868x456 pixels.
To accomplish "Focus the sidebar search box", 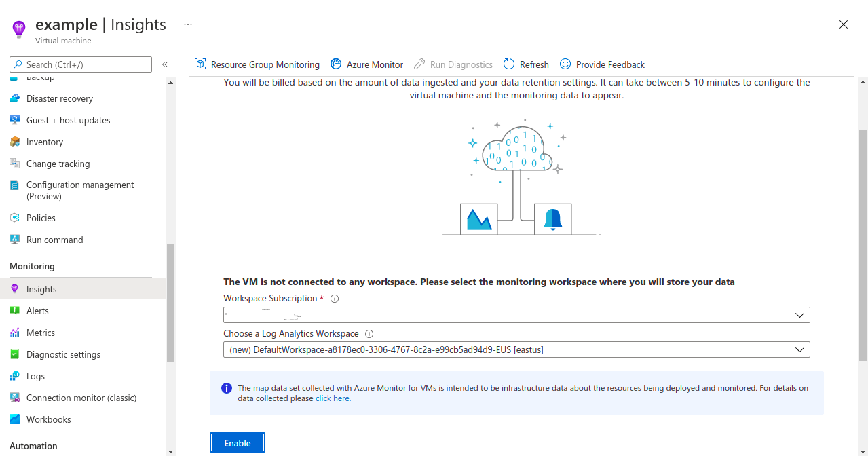I will [81, 64].
